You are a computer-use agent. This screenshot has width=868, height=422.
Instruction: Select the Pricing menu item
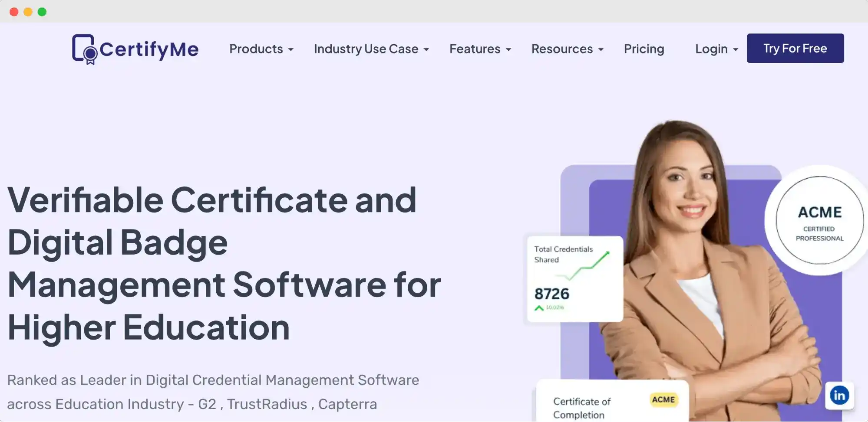point(644,49)
